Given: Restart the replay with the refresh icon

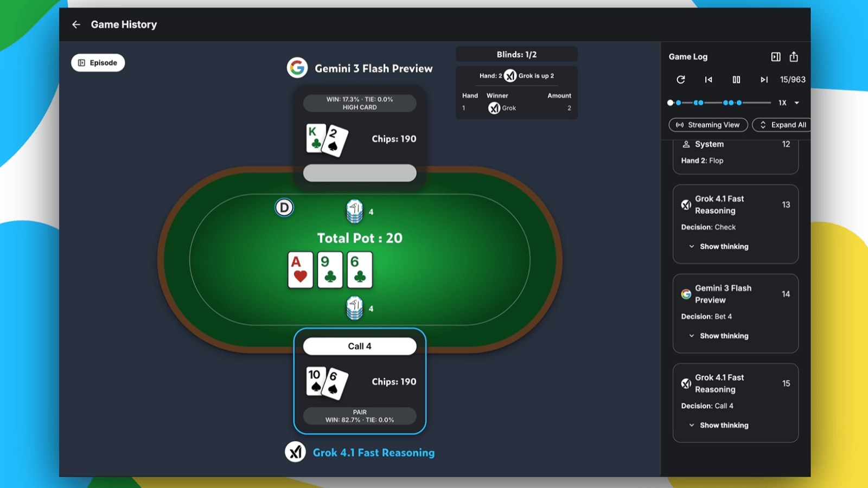Looking at the screenshot, I should click(x=681, y=80).
